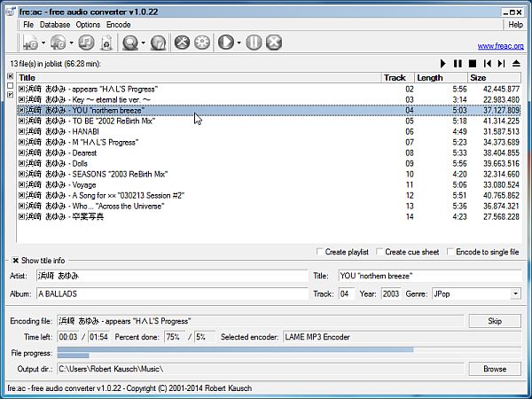Screen dimensions: 532x399
Task: Toggle the Show title info checkbox
Action: [x=15, y=261]
